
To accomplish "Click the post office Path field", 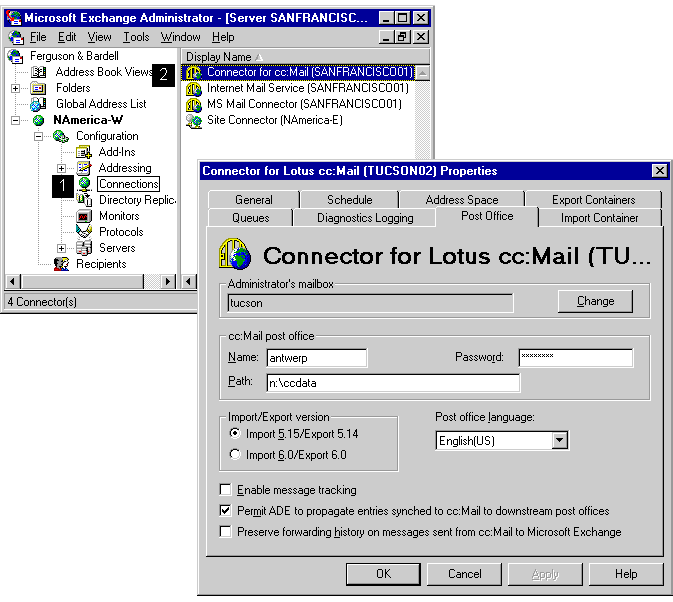I will pos(393,383).
